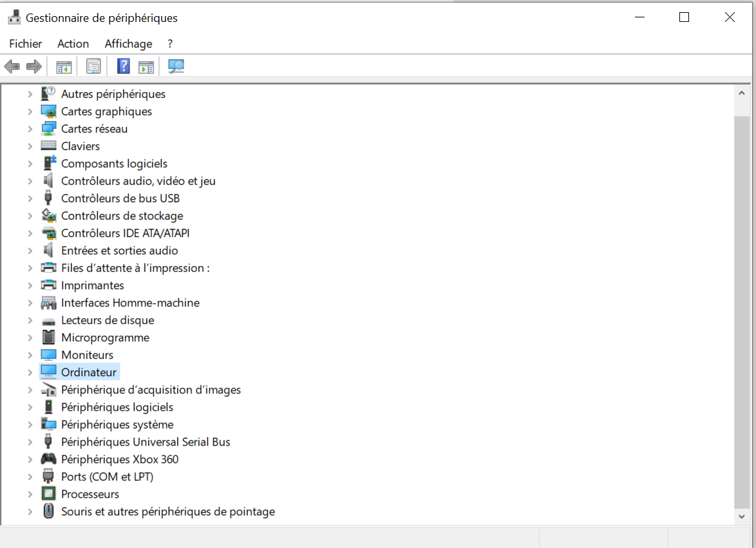The width and height of the screenshot is (756, 548).
Task: Click the vertical scrollbar thumb
Action: click(742, 312)
